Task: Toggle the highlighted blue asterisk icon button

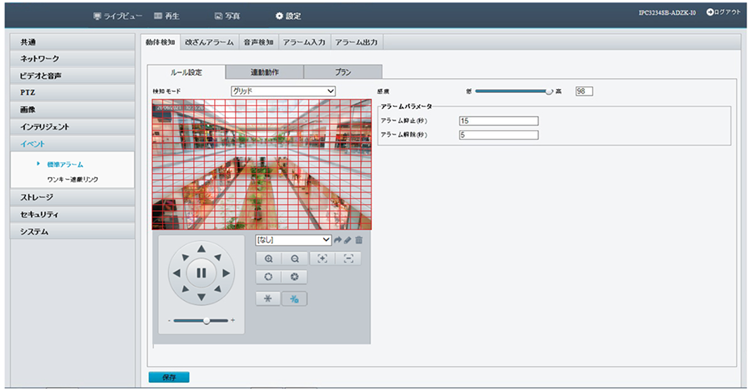Action: click(x=294, y=299)
